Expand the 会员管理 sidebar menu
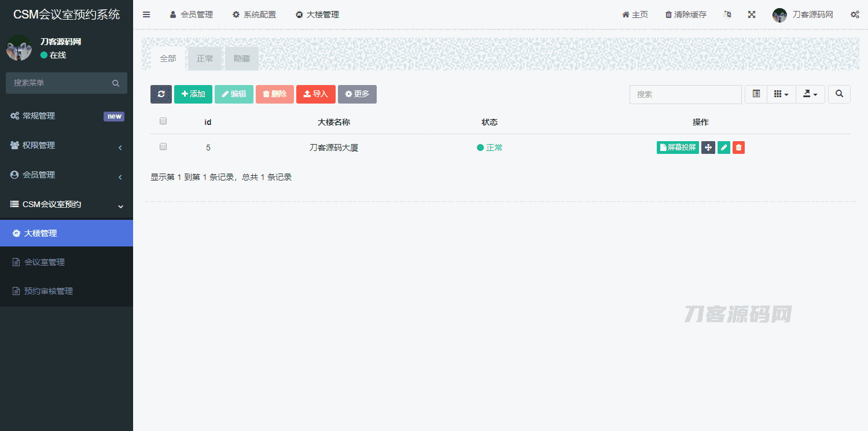Screen dimensions: 868x431 tap(67, 175)
